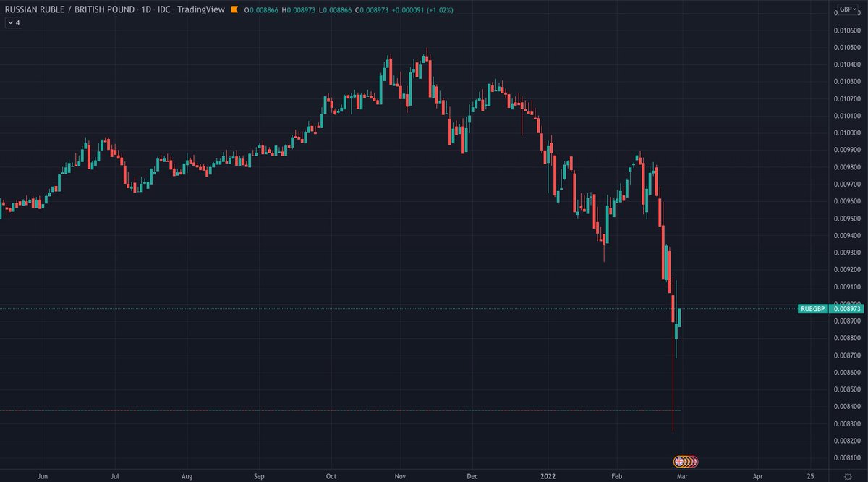Click the 0.008100 price scale label
Viewport: 868px width, 482px height.
click(x=848, y=457)
